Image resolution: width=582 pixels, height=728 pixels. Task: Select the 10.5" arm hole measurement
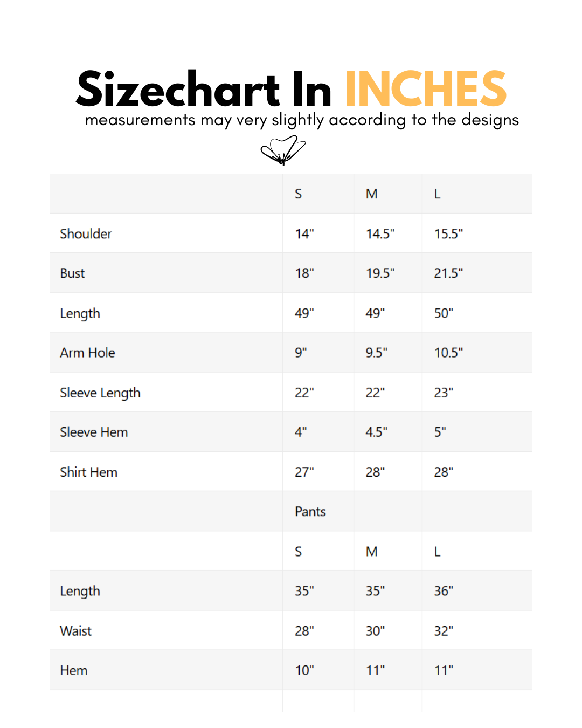pyautogui.click(x=448, y=353)
